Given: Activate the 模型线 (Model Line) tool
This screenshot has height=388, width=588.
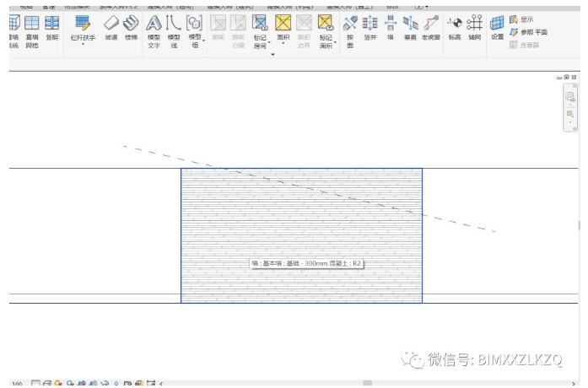Looking at the screenshot, I should pyautogui.click(x=174, y=30).
